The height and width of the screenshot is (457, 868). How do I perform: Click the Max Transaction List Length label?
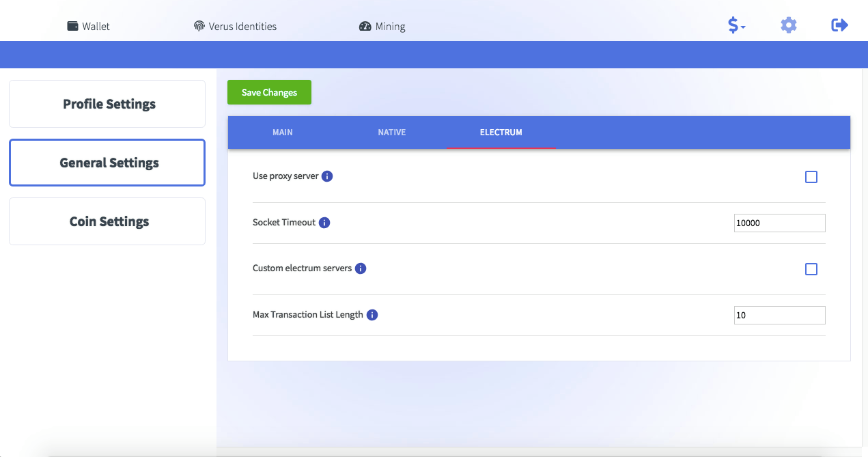308,315
